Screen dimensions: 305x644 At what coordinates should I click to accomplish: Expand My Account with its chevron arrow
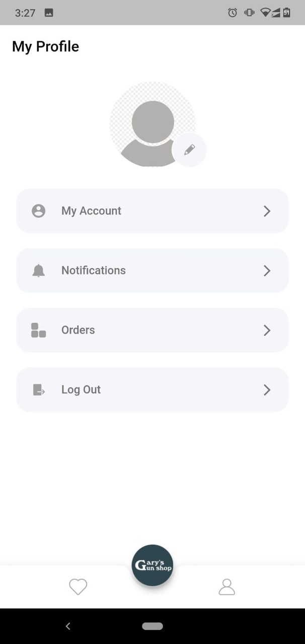pos(267,211)
